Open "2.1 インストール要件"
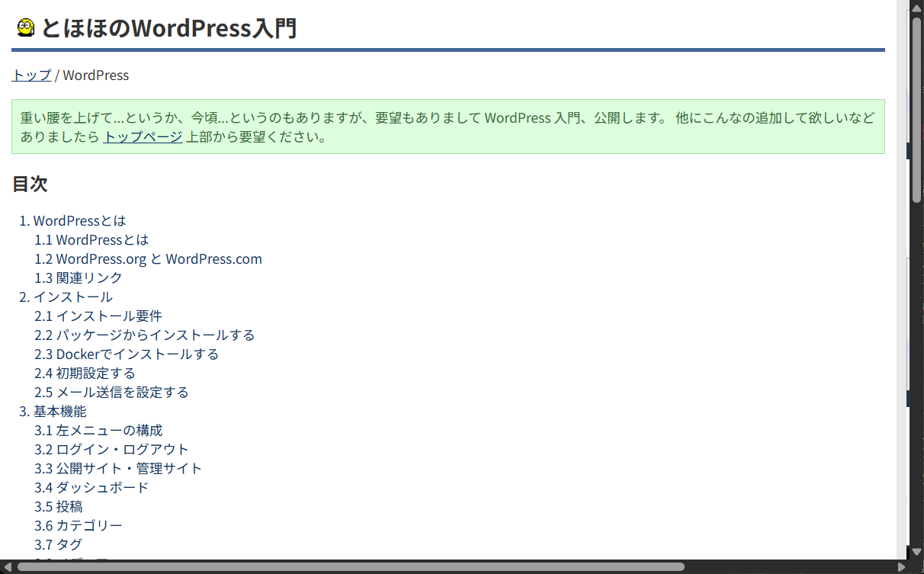 100,316
